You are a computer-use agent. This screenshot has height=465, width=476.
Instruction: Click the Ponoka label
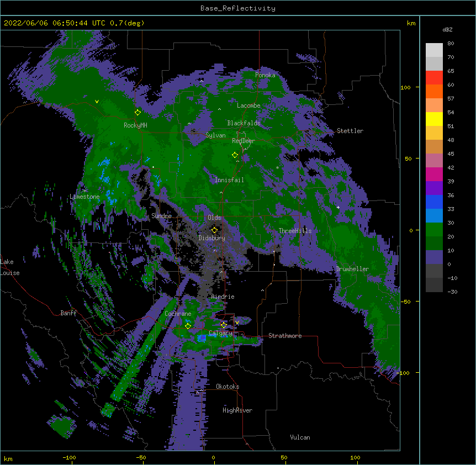[x=265, y=75]
